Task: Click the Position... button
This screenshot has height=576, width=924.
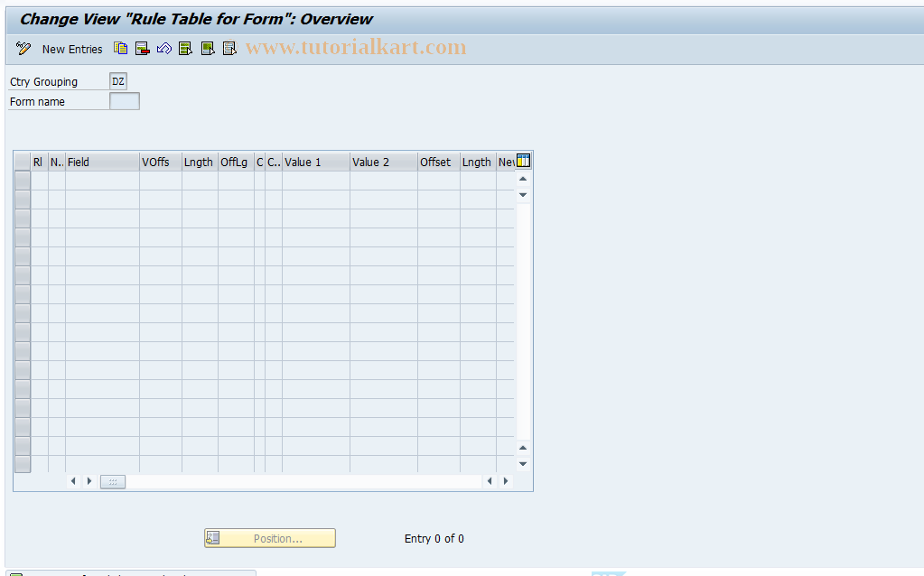Action: point(270,538)
